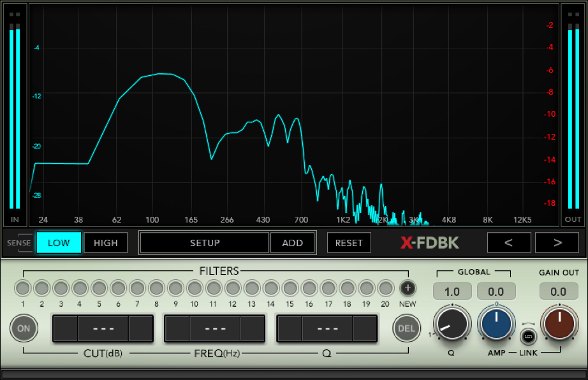This screenshot has width=588, height=380.
Task: Open the SETUP menu
Action: point(205,243)
